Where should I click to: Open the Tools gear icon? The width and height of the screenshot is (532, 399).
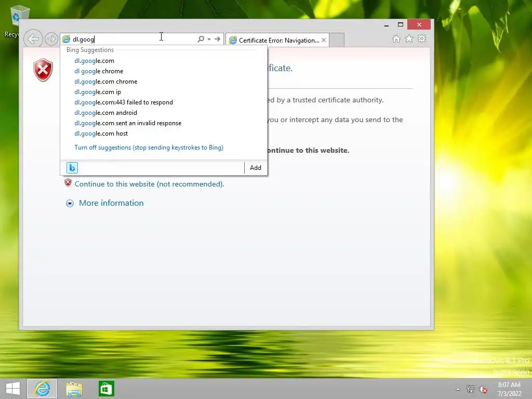point(422,38)
